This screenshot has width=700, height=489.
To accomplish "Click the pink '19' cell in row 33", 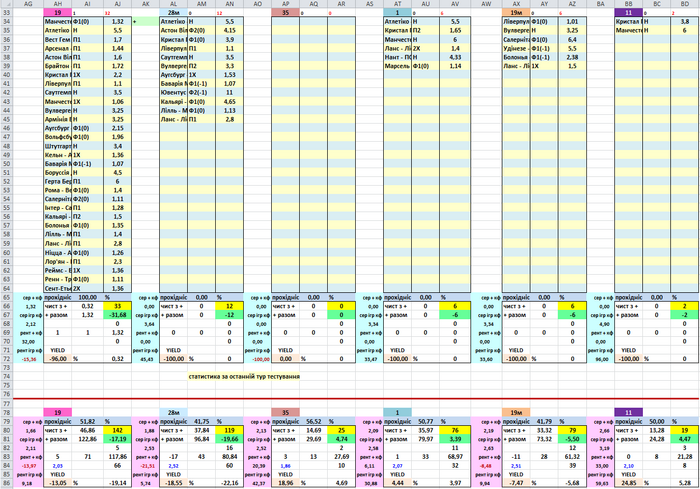I will (58, 13).
